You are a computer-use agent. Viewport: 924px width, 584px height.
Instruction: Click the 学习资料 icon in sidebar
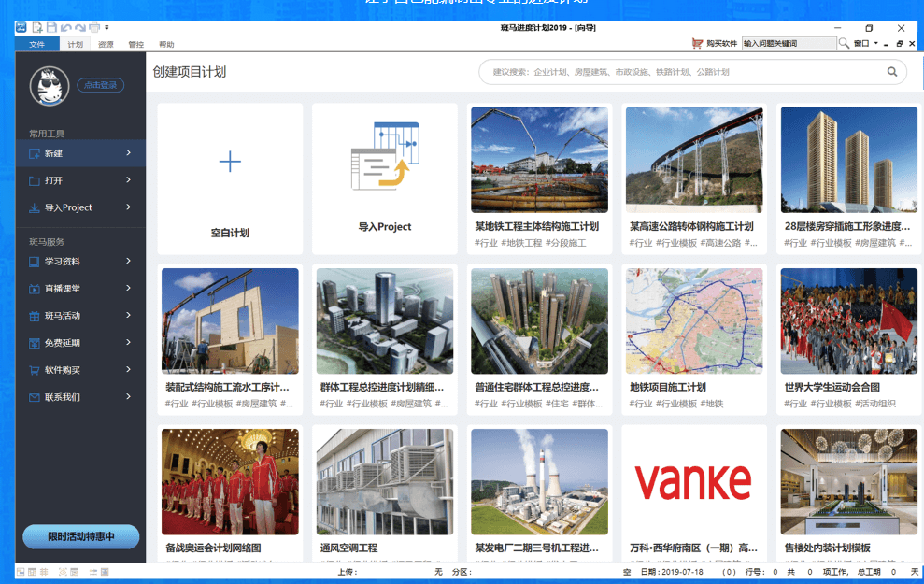(x=35, y=262)
